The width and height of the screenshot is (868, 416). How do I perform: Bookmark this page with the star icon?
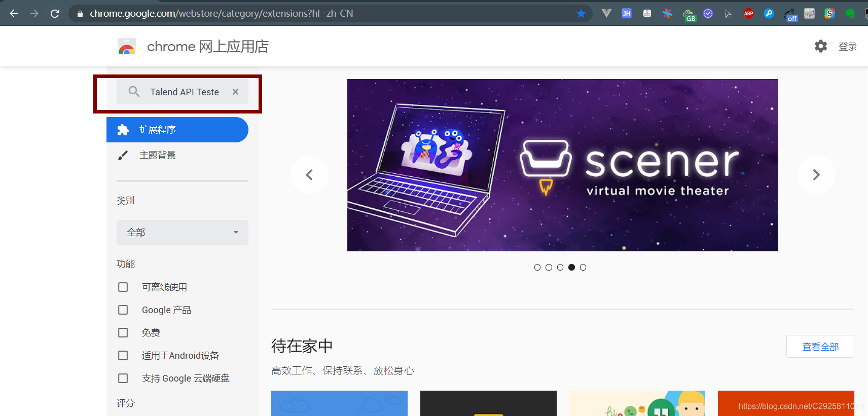(x=581, y=14)
